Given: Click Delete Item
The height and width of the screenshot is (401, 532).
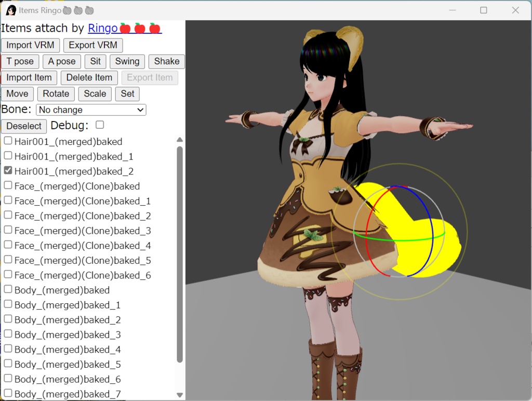Looking at the screenshot, I should point(89,77).
